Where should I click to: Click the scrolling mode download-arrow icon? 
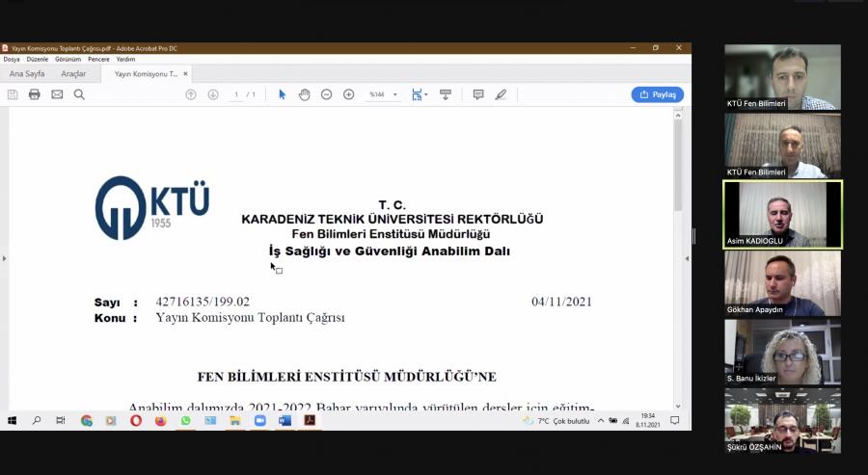tap(446, 94)
